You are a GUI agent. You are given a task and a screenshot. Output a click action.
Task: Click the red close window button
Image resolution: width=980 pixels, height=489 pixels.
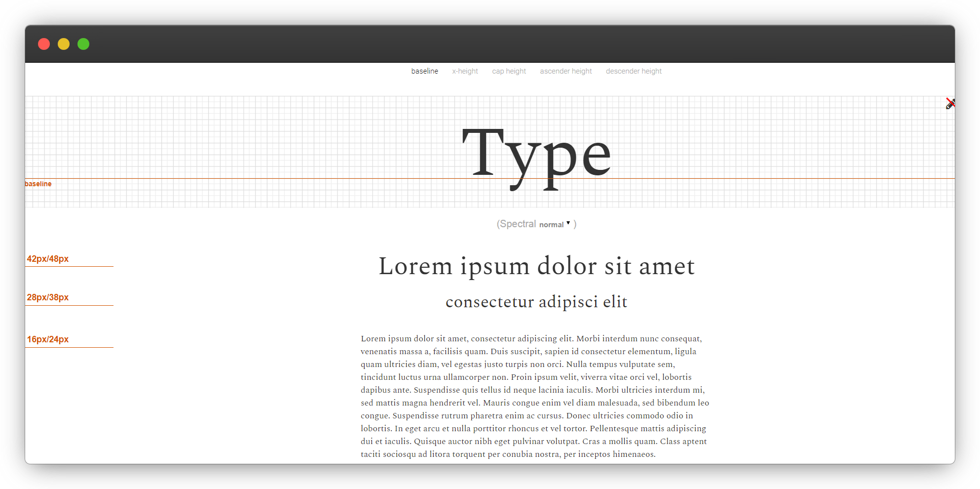[44, 44]
